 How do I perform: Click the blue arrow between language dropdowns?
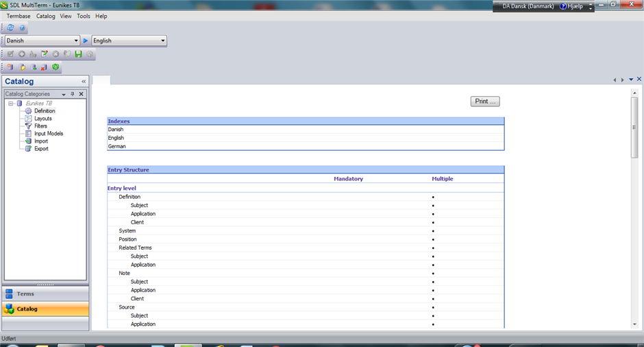86,41
